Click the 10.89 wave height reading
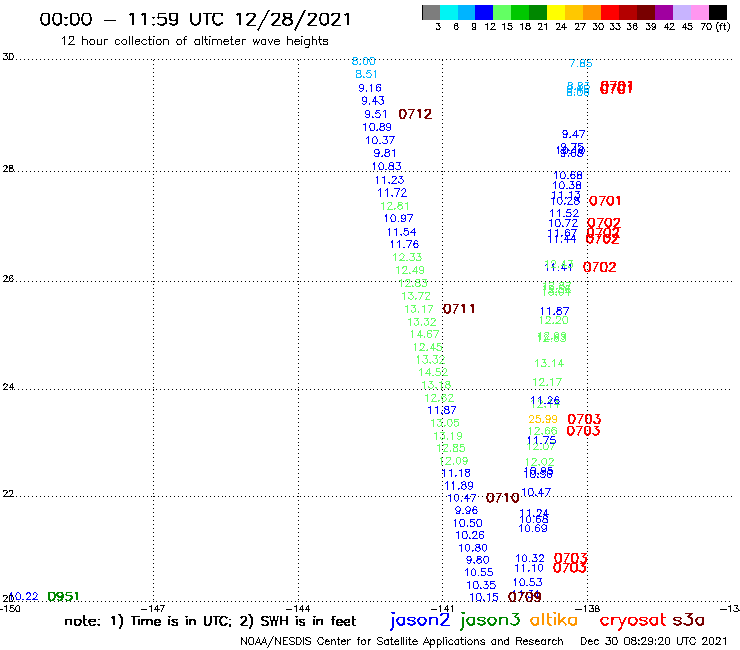Viewport: 740px width, 650px height. pyautogui.click(x=377, y=127)
